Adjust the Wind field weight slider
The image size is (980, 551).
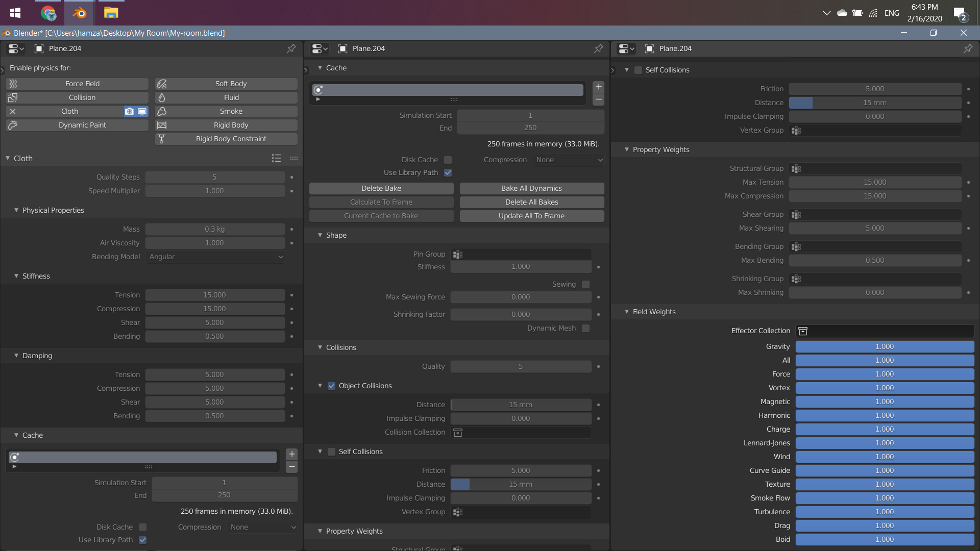(x=885, y=457)
